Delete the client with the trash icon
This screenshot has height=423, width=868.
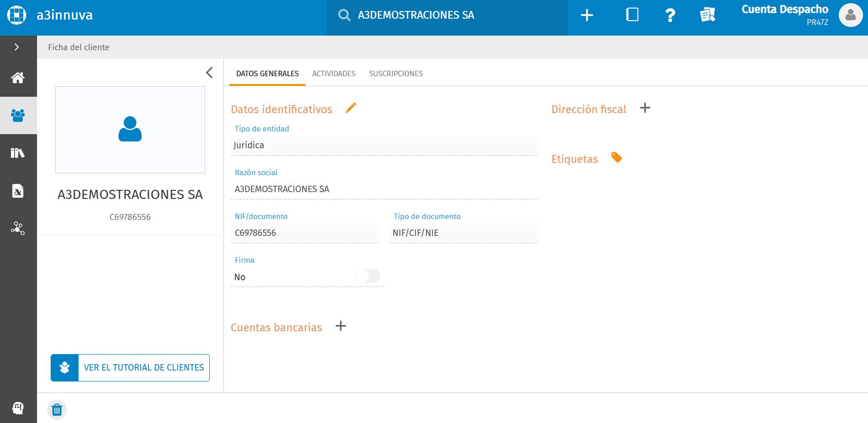coord(57,410)
